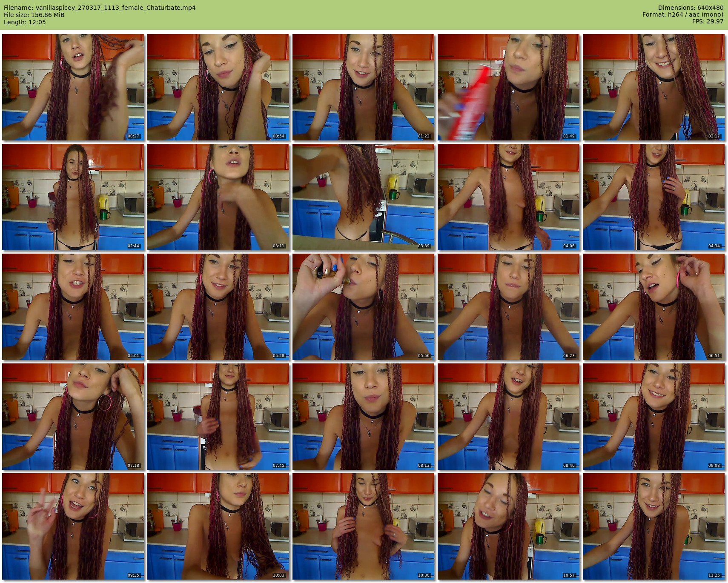The image size is (728, 583).
Task: Open the thumbnail stamped 08:13
Action: coord(364,417)
